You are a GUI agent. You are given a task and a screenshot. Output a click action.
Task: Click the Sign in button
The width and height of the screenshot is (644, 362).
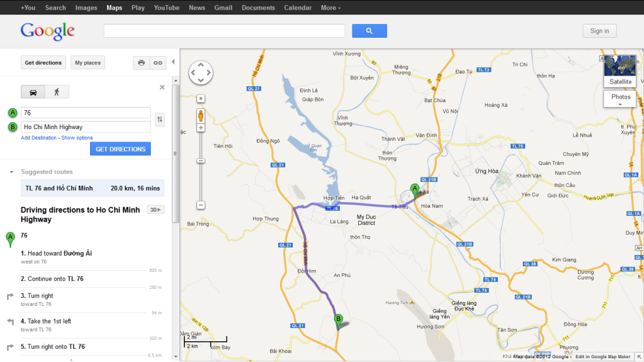599,31
